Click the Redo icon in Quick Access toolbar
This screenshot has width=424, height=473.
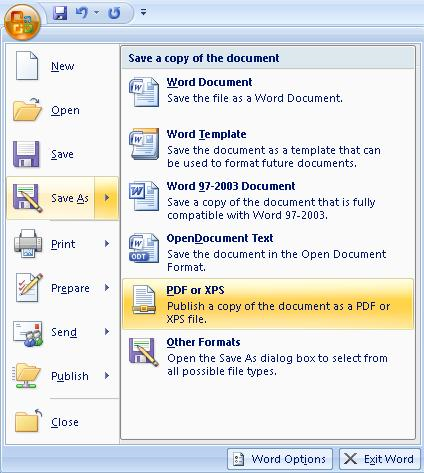click(x=114, y=13)
